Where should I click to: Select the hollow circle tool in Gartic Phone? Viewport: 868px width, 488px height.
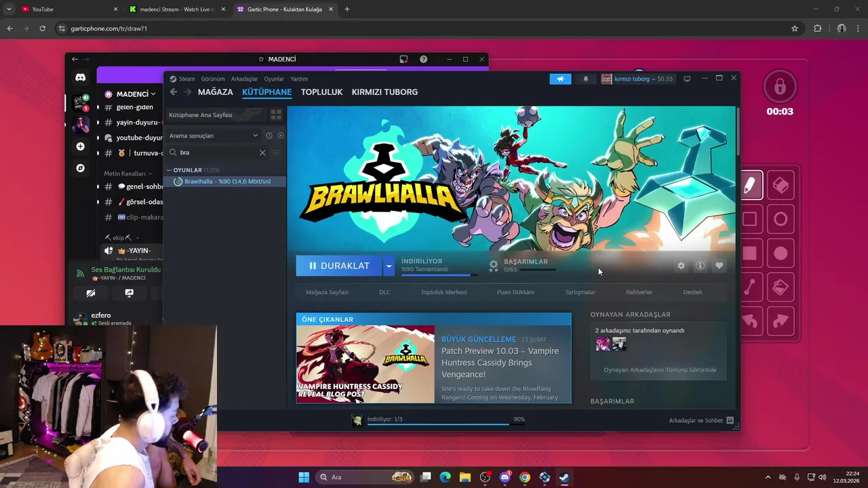(x=781, y=220)
